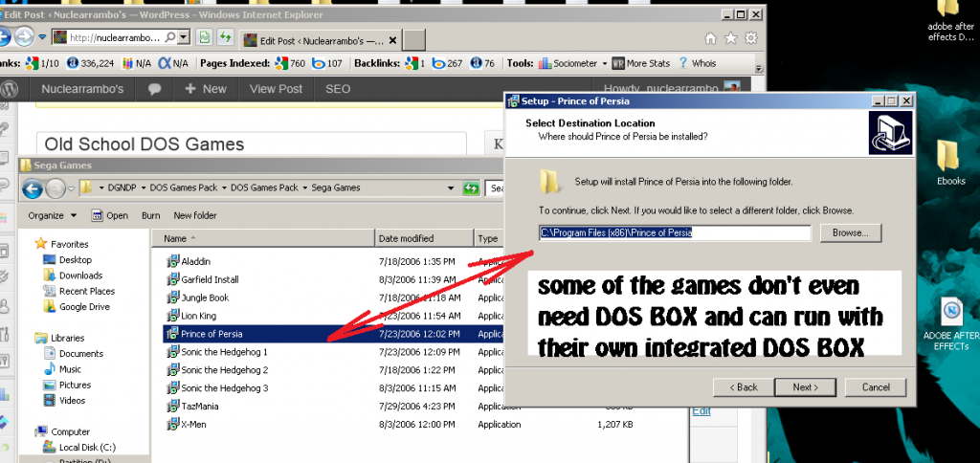Click Internet Explorer forward button
The height and width of the screenshot is (463, 980).
click(x=24, y=37)
